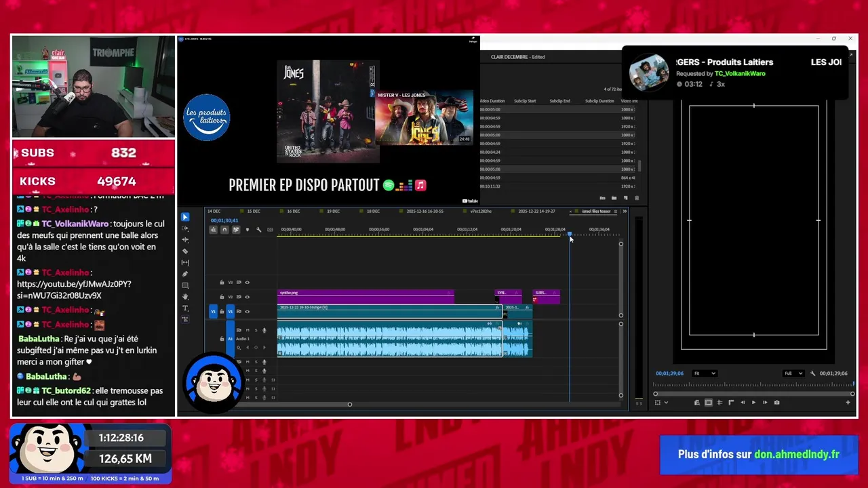The width and height of the screenshot is (868, 488).
Task: Click the timeline timecode 00;01;30;41
Action: [x=224, y=220]
